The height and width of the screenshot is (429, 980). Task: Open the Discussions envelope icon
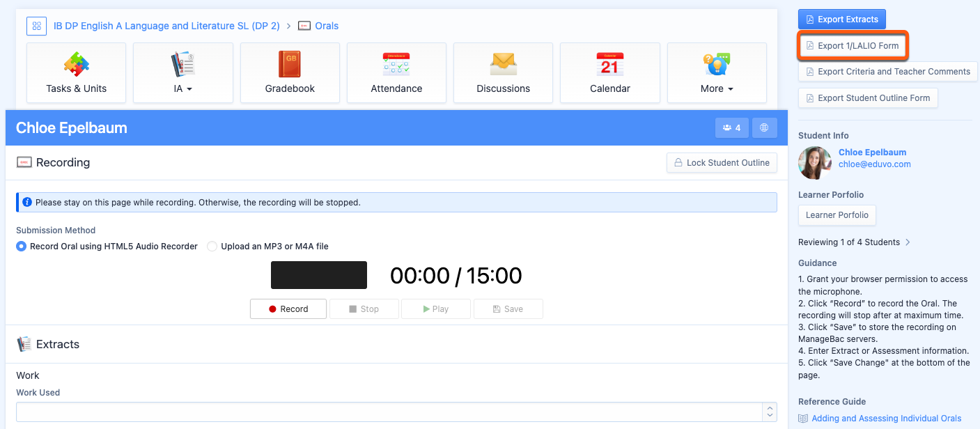point(503,65)
